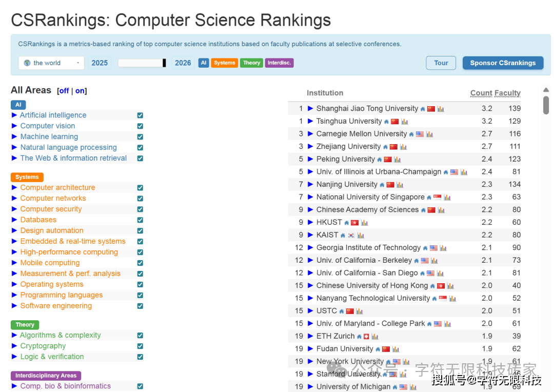Screen dimensions: 554x392
Task: Select the Systems category tag in the header
Action: (224, 63)
